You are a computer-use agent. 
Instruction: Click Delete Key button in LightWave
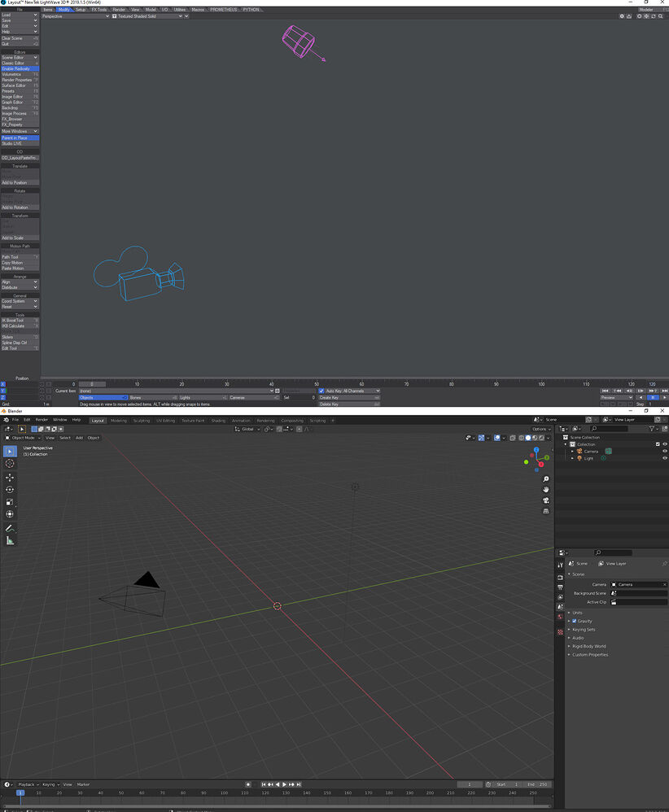click(349, 404)
